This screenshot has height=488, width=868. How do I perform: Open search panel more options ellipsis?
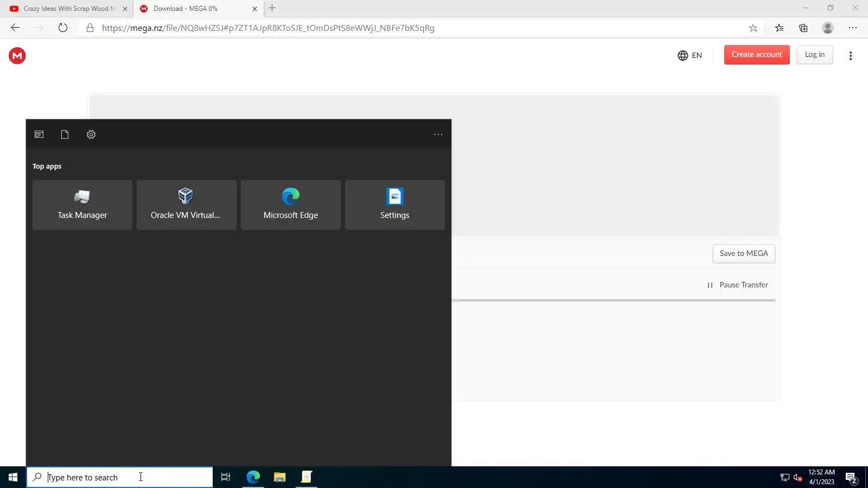(438, 134)
